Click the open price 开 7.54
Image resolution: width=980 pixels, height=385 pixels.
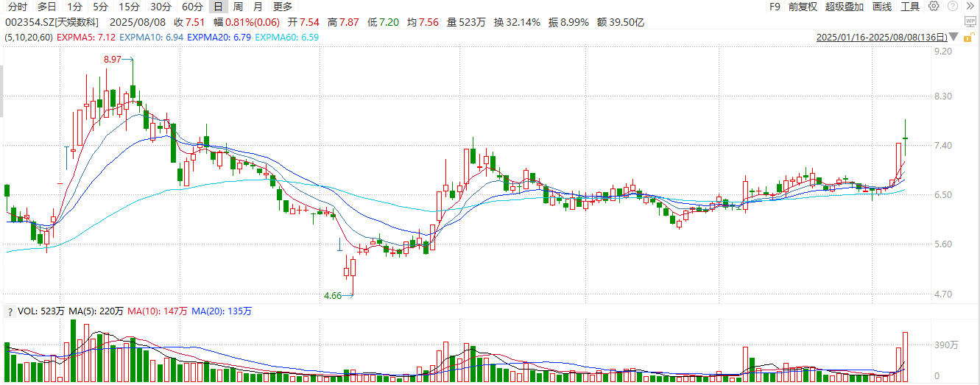pyautogui.click(x=302, y=22)
